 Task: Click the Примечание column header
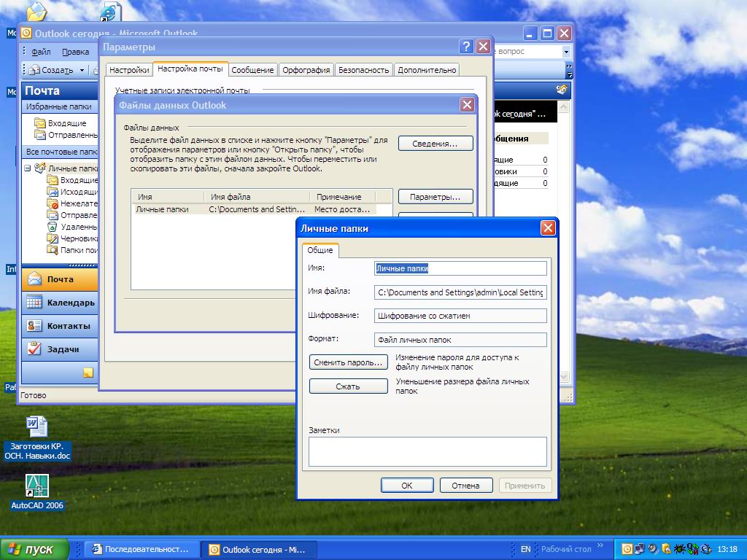[x=343, y=197]
